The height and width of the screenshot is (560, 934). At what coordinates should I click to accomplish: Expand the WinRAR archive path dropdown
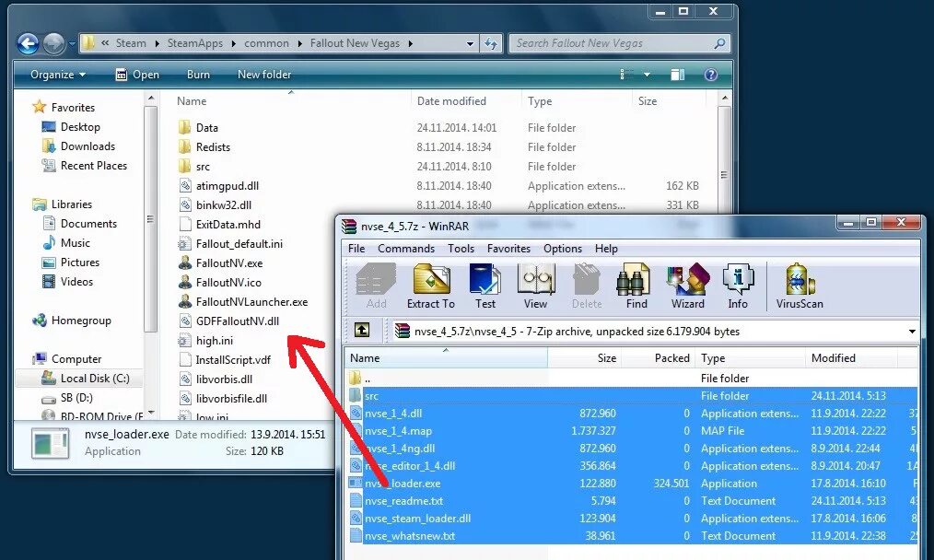click(912, 332)
